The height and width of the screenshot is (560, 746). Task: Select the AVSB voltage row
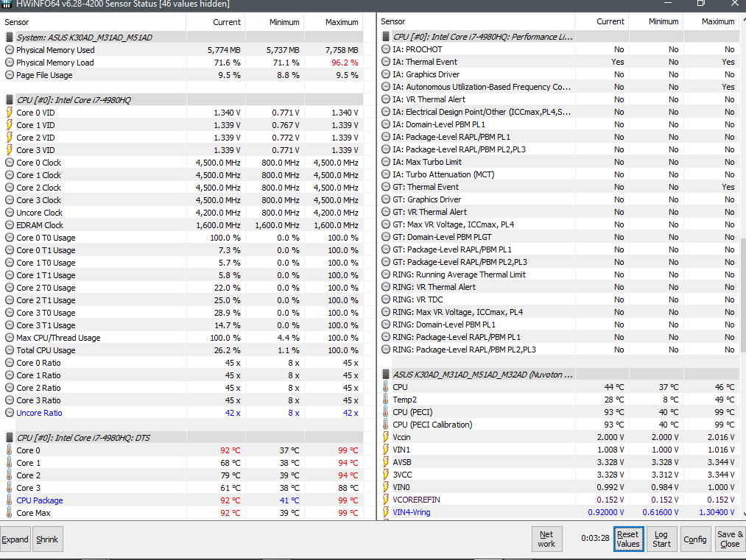coord(558,462)
